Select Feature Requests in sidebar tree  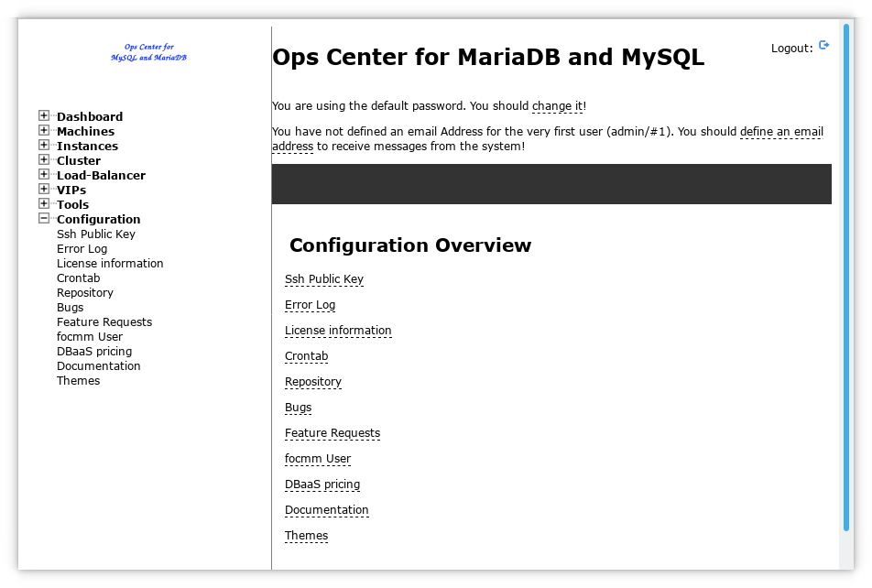point(104,322)
